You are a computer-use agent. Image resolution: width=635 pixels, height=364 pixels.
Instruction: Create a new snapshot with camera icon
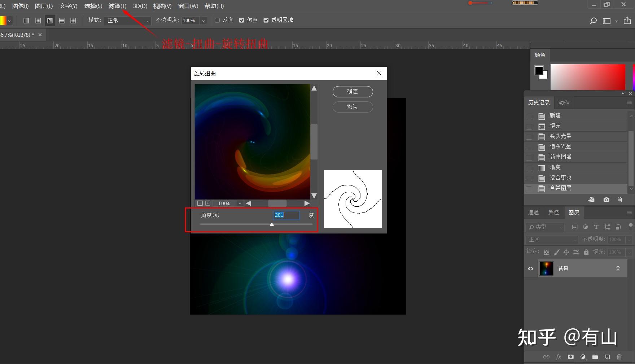606,199
